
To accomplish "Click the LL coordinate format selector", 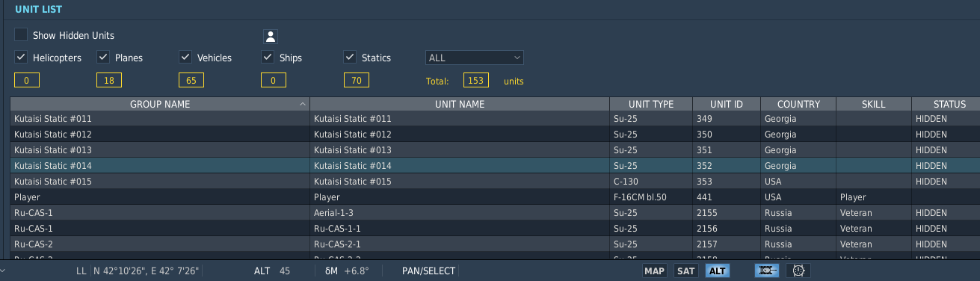I will pyautogui.click(x=81, y=271).
